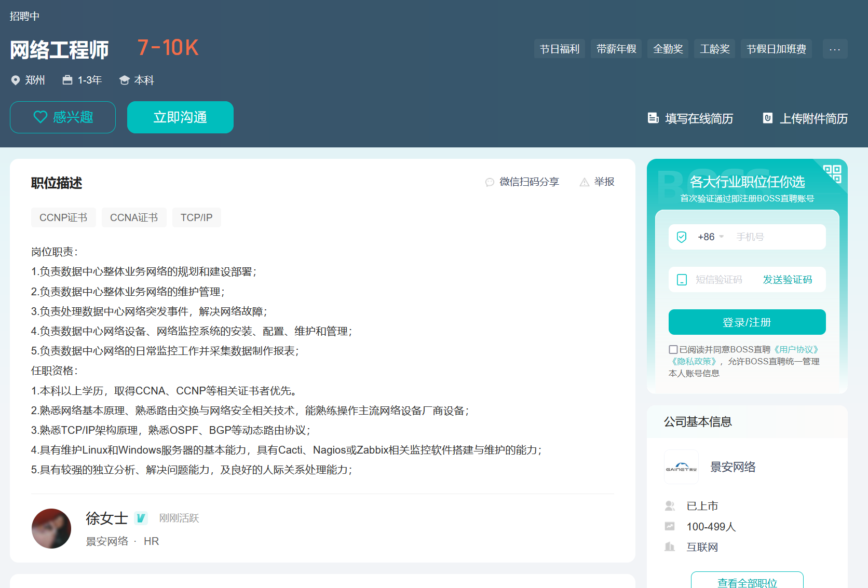Select the 节假日加班费 benefit tag

[776, 49]
